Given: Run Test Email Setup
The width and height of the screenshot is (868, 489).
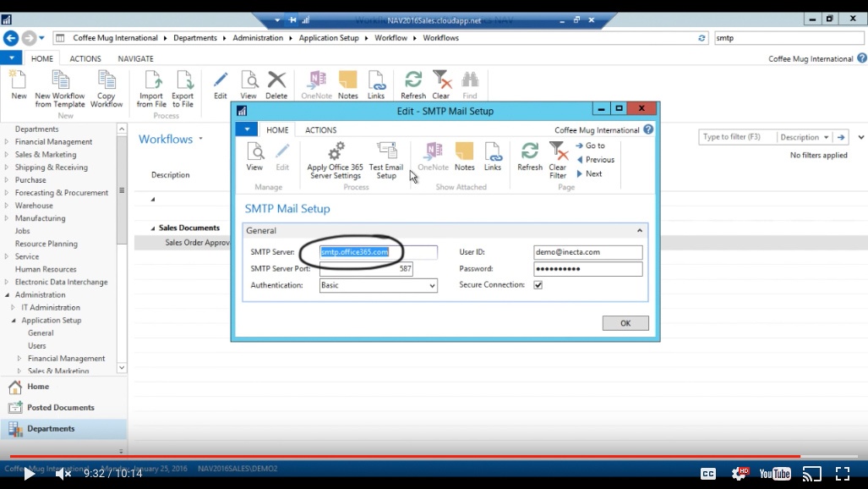Looking at the screenshot, I should 386,160.
